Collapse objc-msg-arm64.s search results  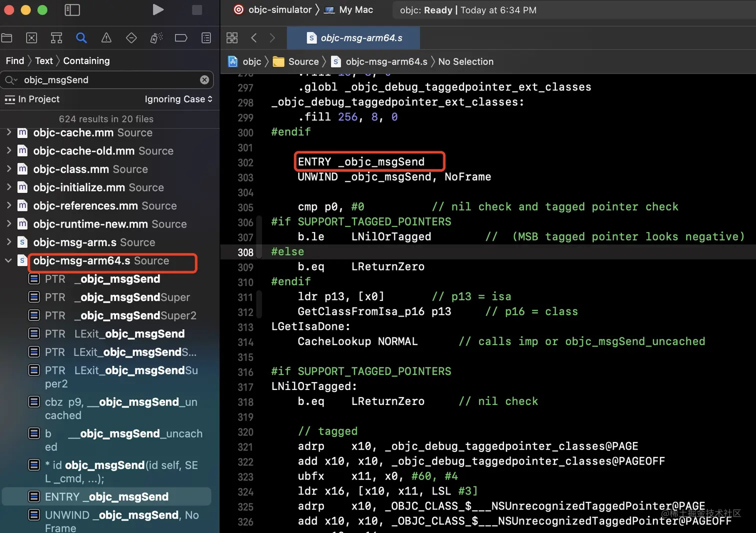pos(8,260)
